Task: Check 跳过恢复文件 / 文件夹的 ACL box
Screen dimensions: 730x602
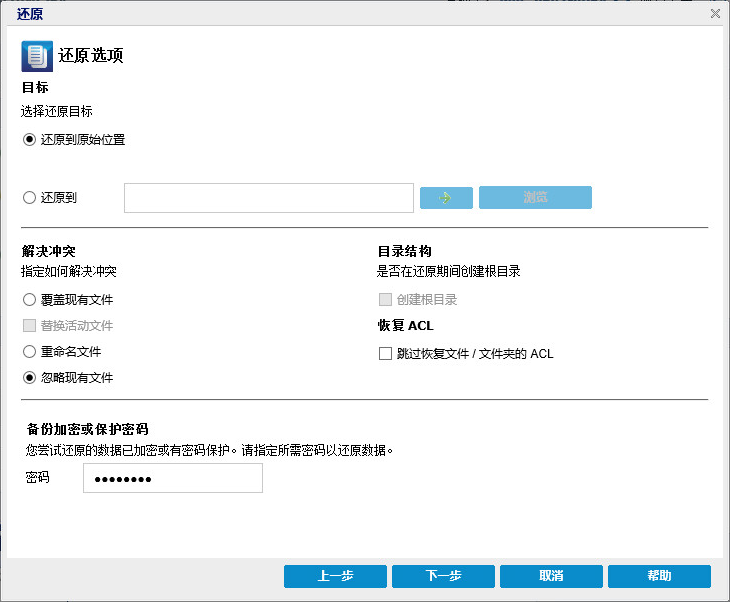Action: [x=385, y=353]
